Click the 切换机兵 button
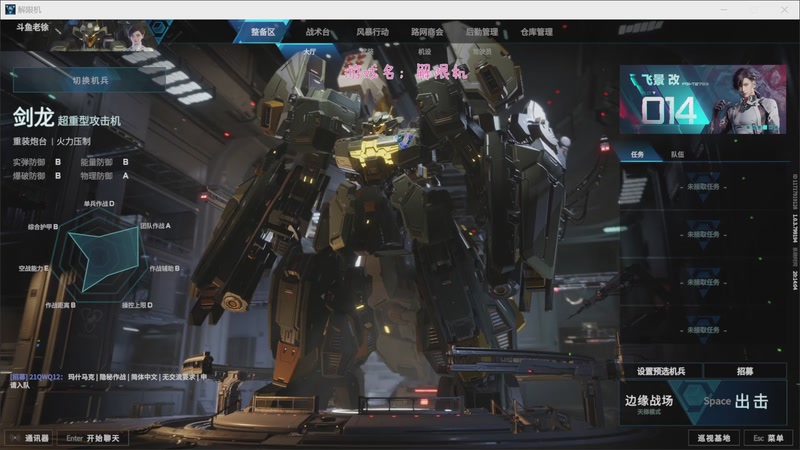This screenshot has width=800, height=450. click(x=90, y=80)
